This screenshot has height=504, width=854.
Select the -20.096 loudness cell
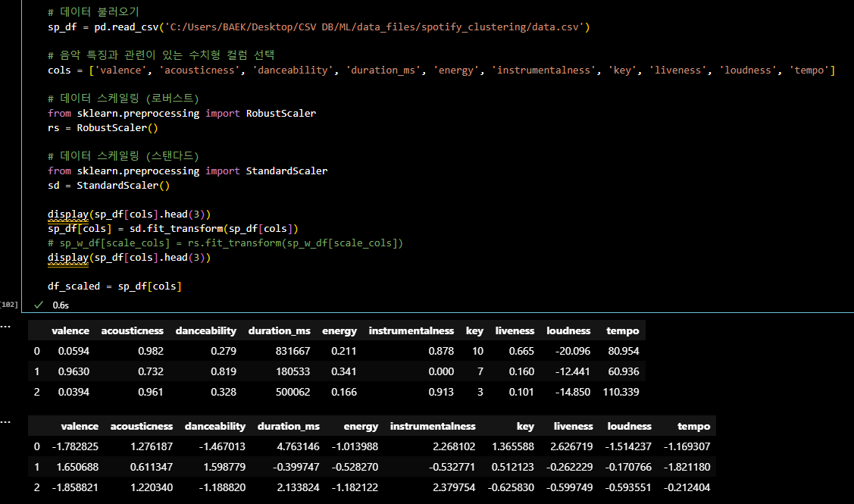click(572, 352)
